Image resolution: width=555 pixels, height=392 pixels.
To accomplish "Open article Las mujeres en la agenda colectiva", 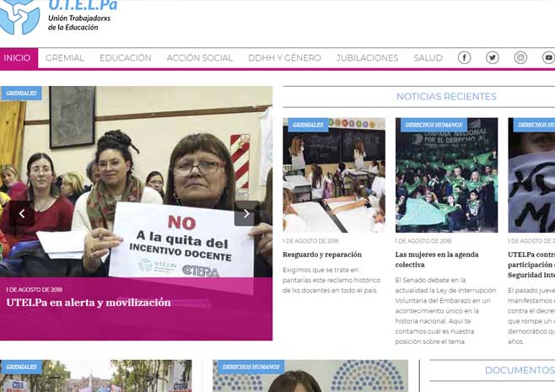I will tap(437, 260).
